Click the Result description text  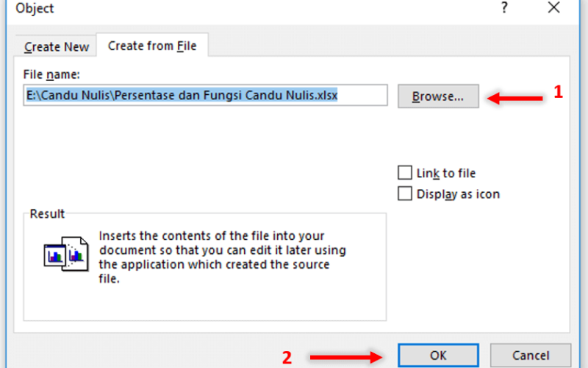click(222, 257)
